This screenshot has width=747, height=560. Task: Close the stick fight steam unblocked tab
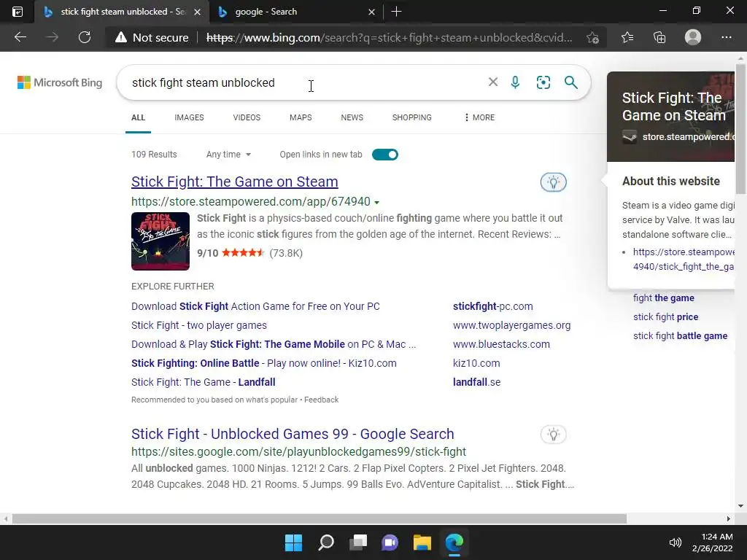[198, 12]
